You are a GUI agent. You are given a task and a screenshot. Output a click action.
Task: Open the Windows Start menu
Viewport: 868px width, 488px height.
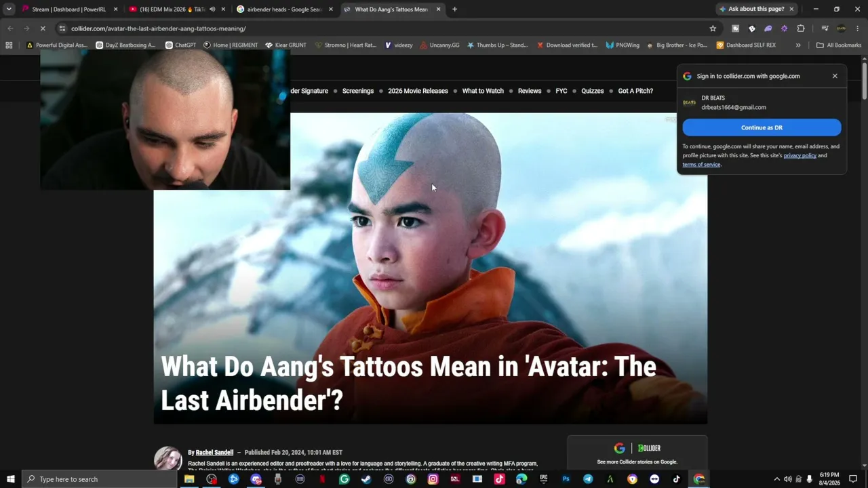click(x=11, y=479)
